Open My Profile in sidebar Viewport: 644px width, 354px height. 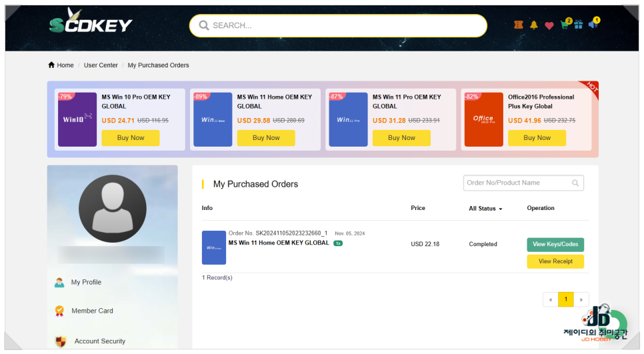tap(86, 282)
